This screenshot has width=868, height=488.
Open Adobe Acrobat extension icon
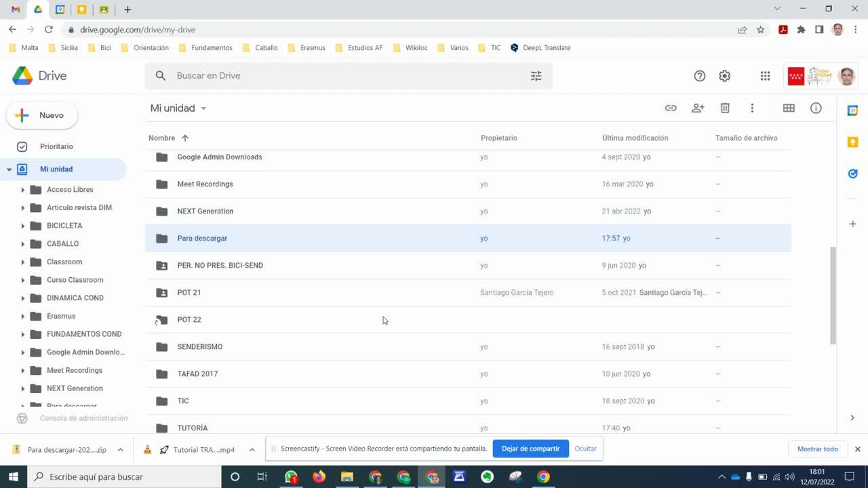783,30
